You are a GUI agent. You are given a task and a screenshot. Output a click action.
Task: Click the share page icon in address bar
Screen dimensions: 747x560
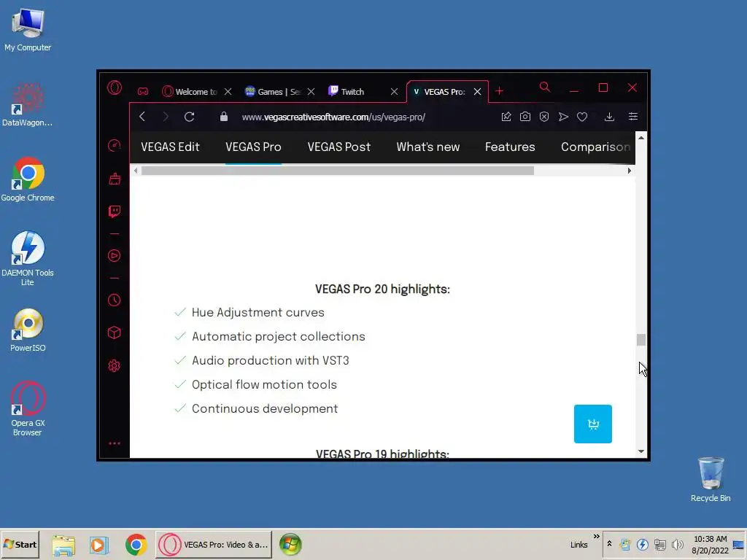[x=506, y=117]
